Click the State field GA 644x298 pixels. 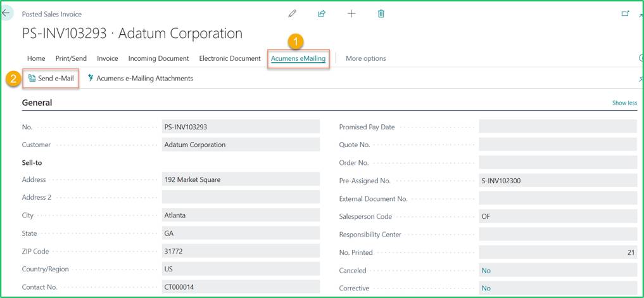click(x=241, y=233)
